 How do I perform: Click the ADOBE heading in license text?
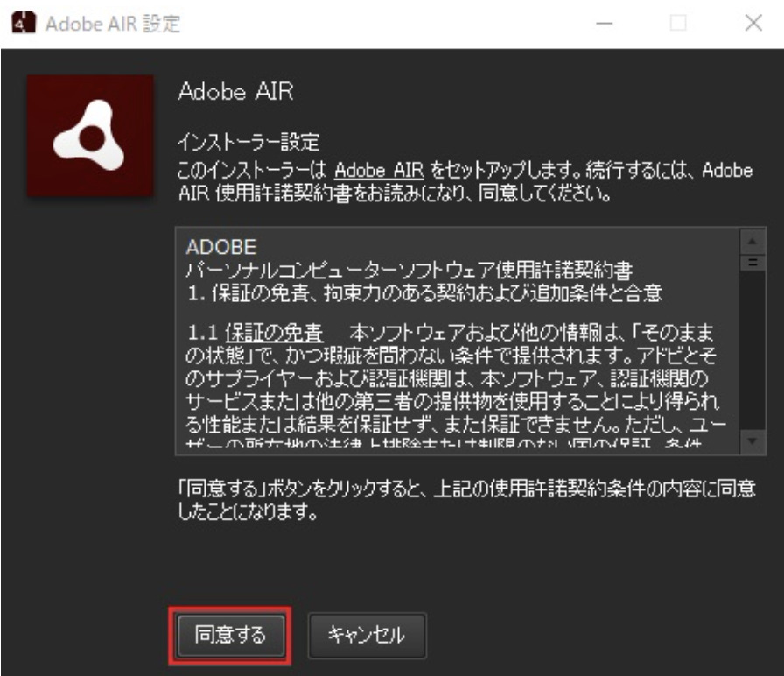point(221,247)
